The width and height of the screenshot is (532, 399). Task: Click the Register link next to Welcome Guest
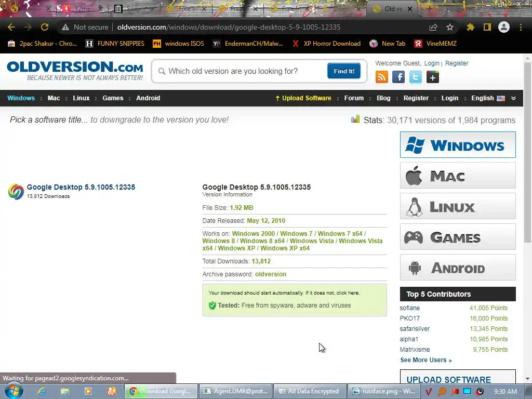tap(456, 63)
